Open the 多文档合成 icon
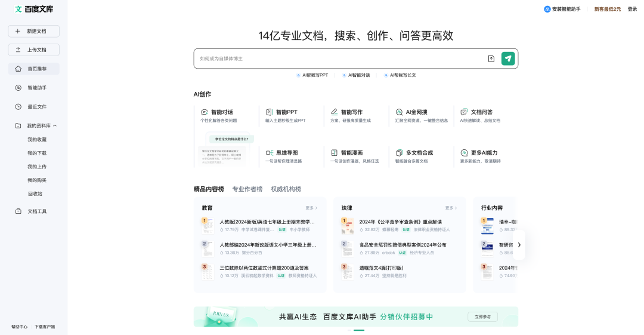The image size is (644, 335). 399,153
